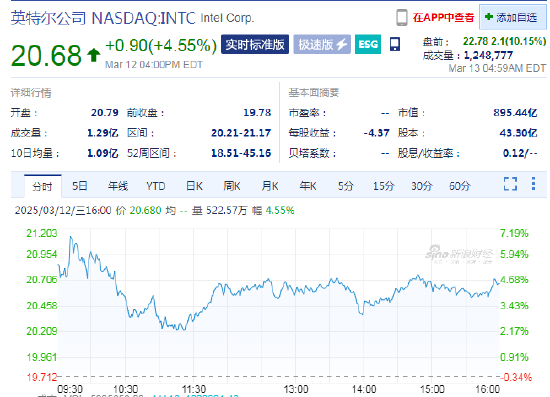Click the 基本面摘要 heading
This screenshot has height=397, width=550.
coord(314,93)
